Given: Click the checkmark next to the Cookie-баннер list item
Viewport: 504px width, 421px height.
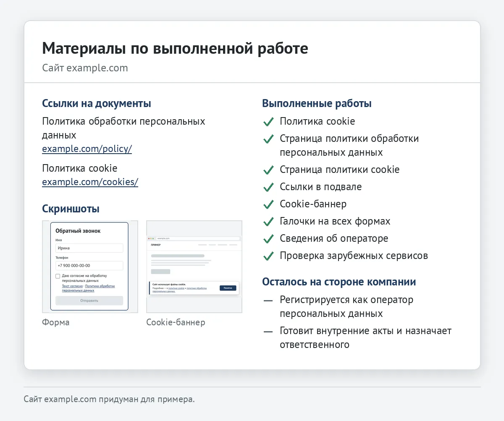Looking at the screenshot, I should [268, 205].
